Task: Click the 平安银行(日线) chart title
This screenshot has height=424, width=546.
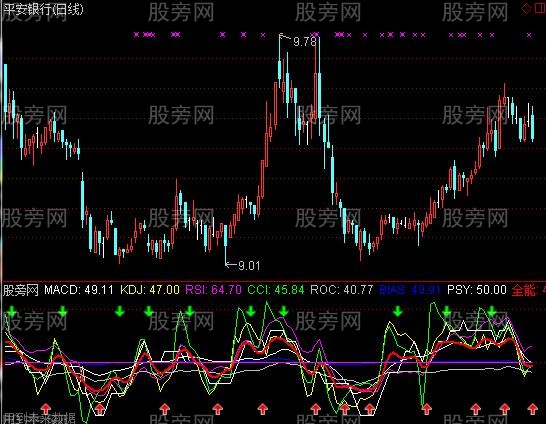Action: [43, 9]
